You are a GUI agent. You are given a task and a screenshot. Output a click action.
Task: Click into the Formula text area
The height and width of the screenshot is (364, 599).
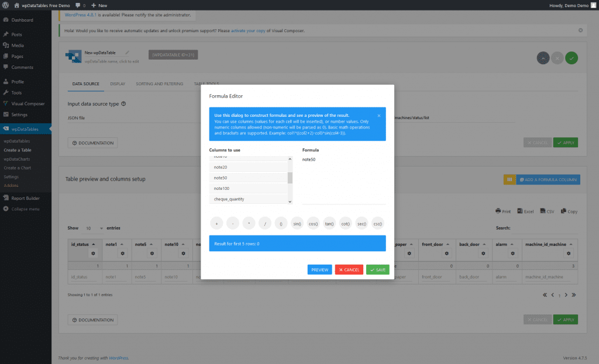click(x=344, y=180)
